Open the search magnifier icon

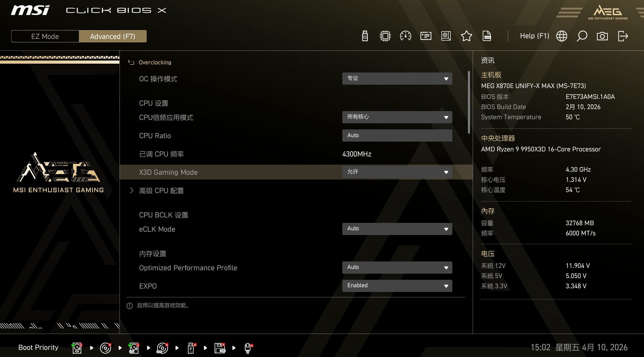[x=582, y=36]
